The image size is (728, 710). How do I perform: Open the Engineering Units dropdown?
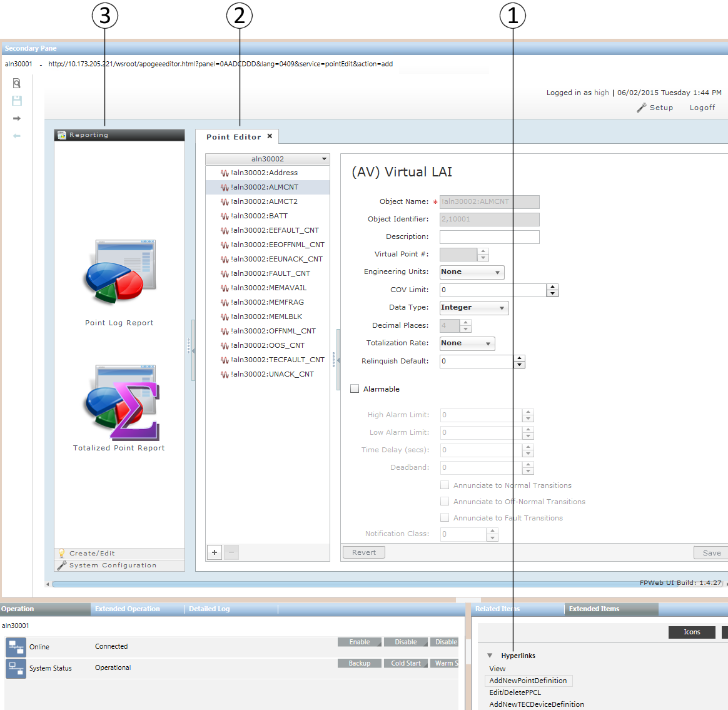(x=472, y=272)
